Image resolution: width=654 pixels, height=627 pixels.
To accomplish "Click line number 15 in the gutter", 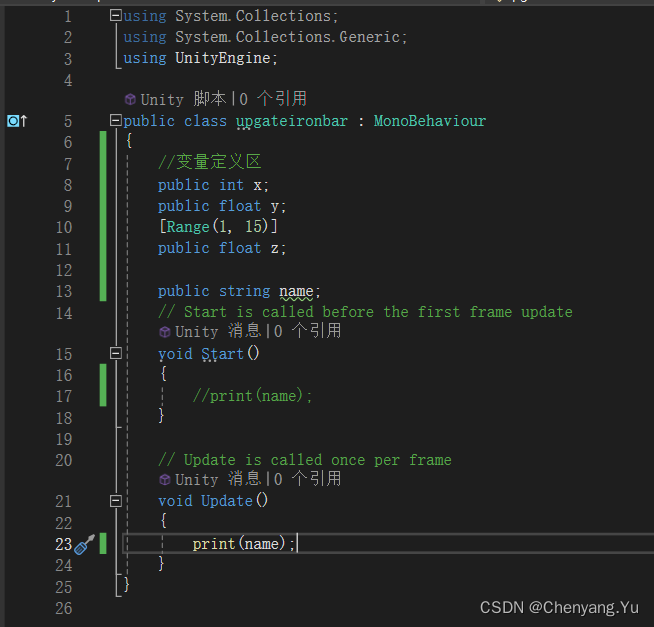I will coord(64,354).
